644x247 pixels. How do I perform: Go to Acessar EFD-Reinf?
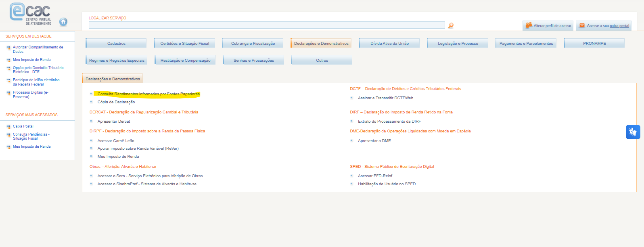point(375,176)
